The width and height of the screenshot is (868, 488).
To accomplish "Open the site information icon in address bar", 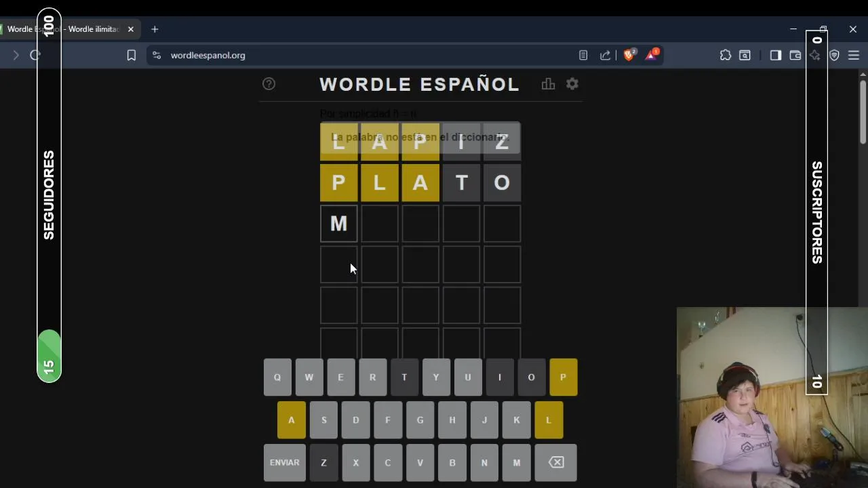I will tap(157, 56).
